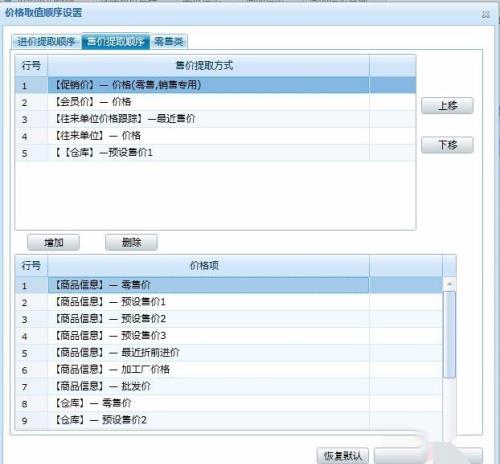Select row 【往来单位价格跟踪】—最近售价
The width and height of the screenshot is (500, 464).
(x=215, y=119)
